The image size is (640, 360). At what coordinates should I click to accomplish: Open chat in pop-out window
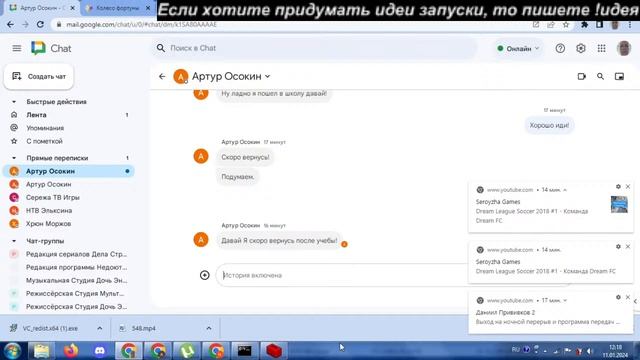click(619, 76)
